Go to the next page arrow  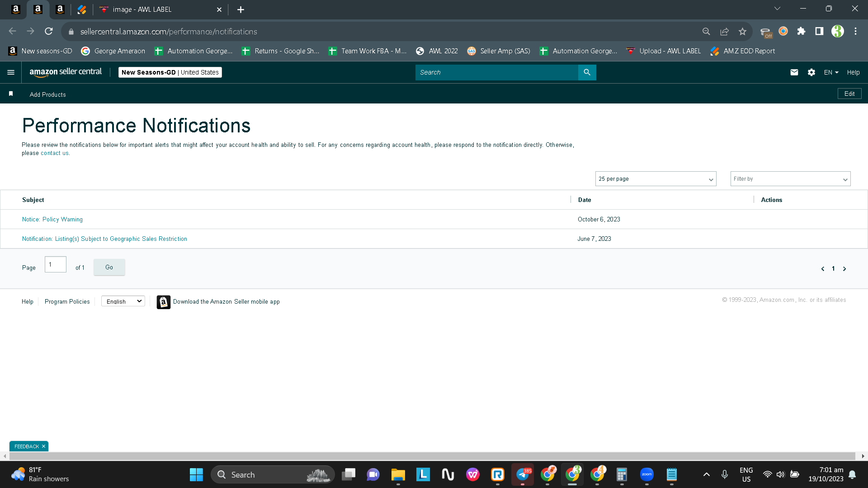(844, 269)
